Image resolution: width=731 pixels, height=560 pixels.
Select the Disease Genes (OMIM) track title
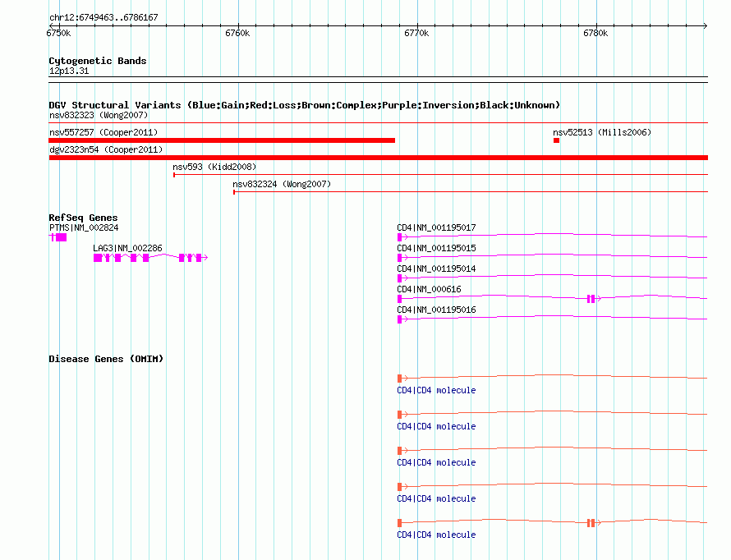(106, 359)
